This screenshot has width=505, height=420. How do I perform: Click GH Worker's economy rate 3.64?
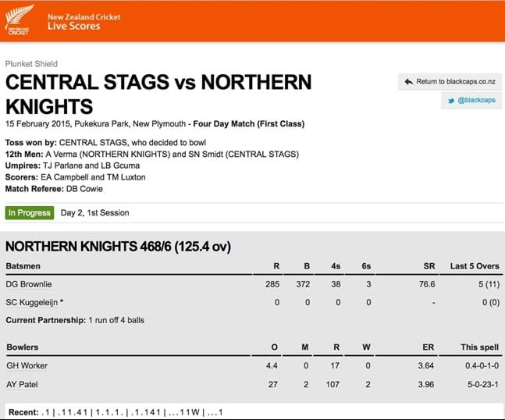pyautogui.click(x=425, y=365)
